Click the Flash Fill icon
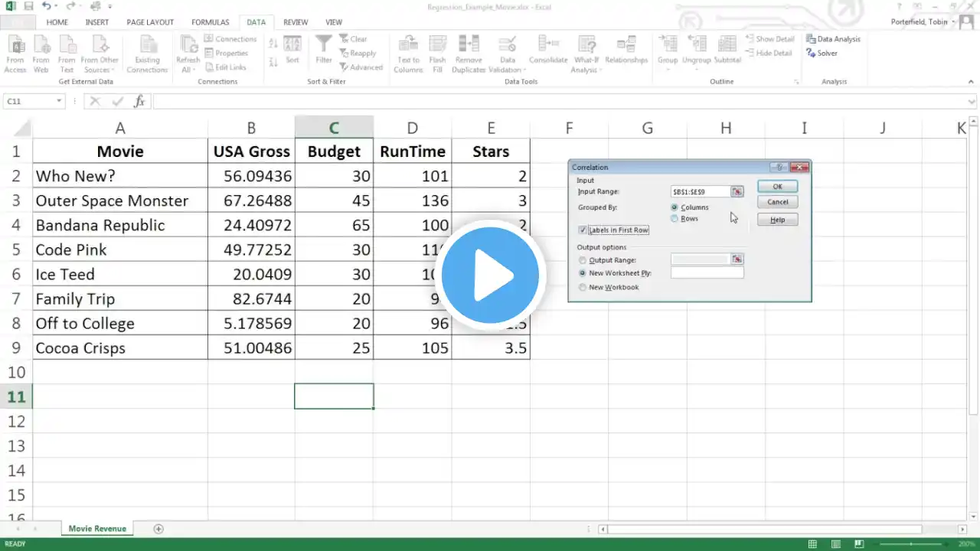This screenshot has height=551, width=980. point(437,44)
